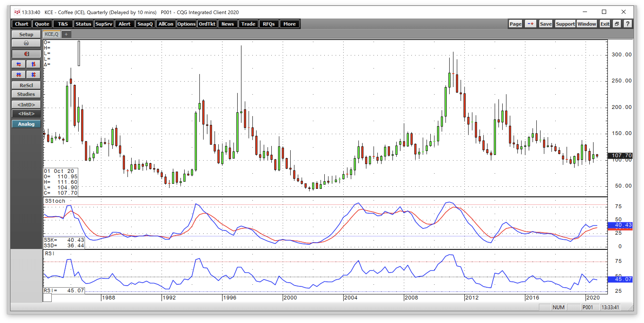
Task: Open the Options menu item
Action: 186,24
